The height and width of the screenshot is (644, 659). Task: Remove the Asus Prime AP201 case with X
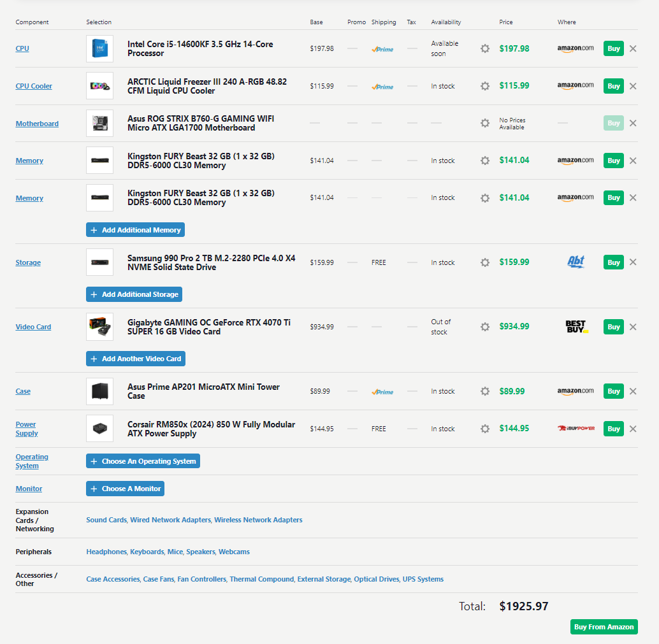point(633,391)
